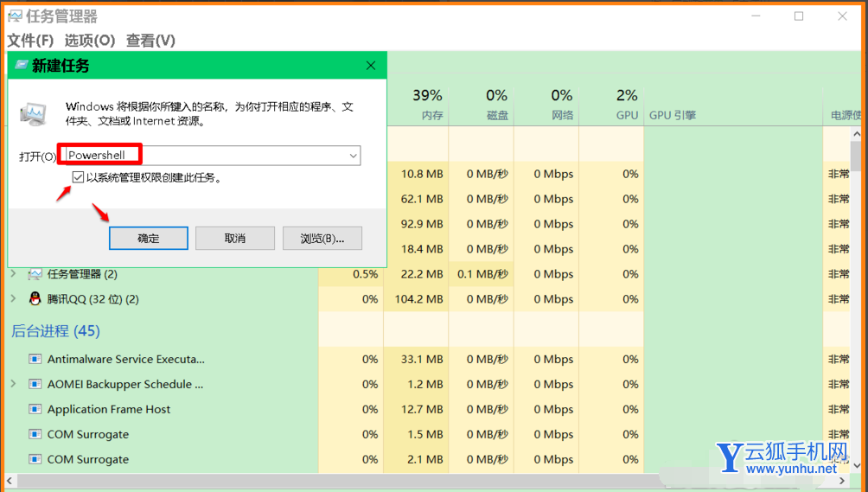868x492 pixels.
Task: Click the Tencent QQ penguin icon
Action: [35, 299]
